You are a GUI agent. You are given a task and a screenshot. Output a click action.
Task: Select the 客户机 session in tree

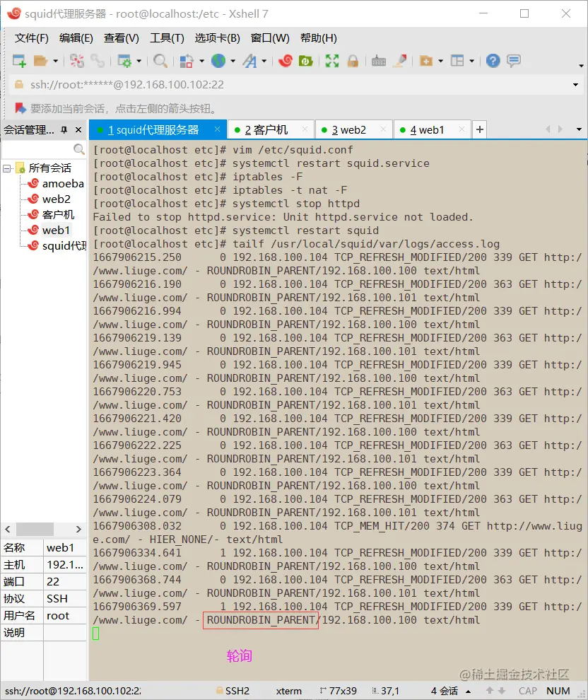(51, 215)
